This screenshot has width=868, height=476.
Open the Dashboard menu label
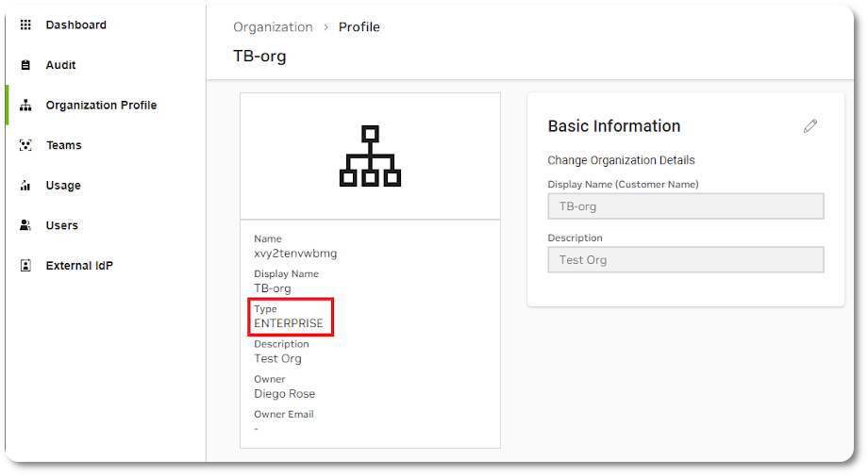coord(75,25)
